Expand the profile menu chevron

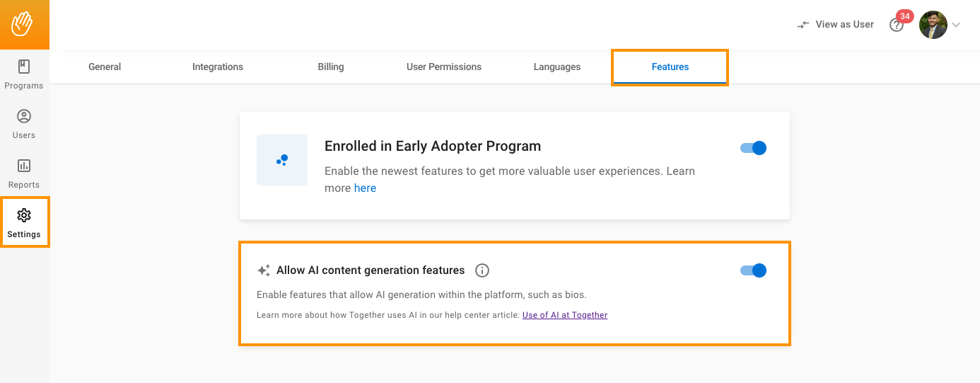click(956, 25)
